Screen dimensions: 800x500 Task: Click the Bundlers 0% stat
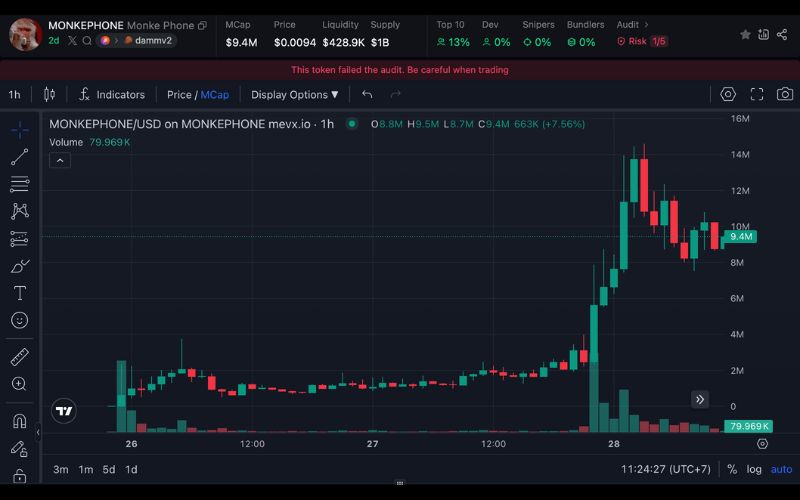click(x=585, y=34)
